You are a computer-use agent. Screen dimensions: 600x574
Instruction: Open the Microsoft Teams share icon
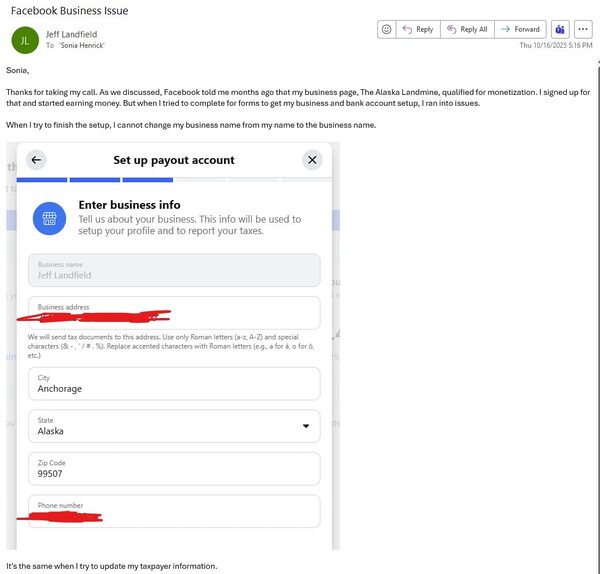pyautogui.click(x=559, y=29)
